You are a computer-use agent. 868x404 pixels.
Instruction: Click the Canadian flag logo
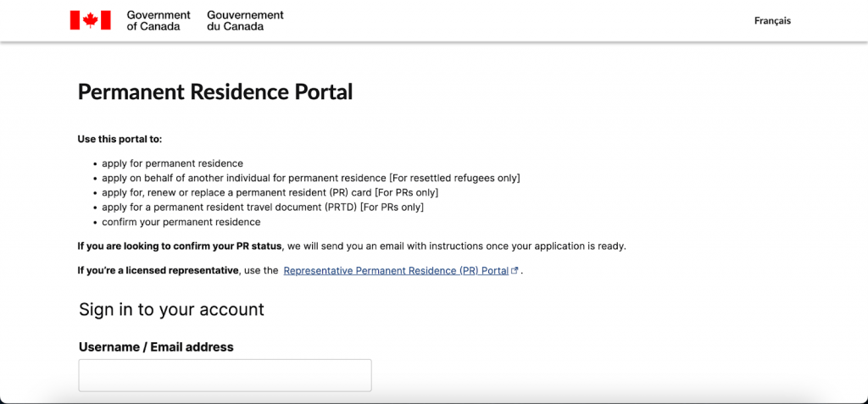90,20
